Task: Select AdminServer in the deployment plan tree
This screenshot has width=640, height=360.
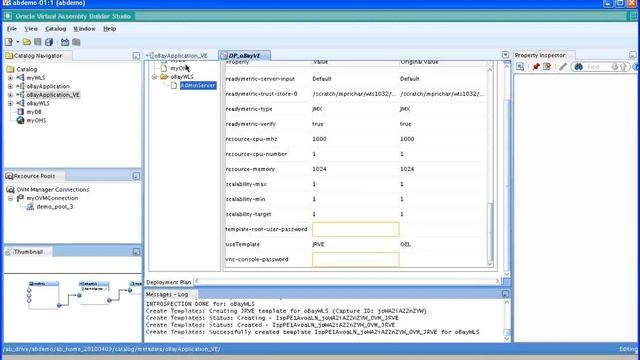Action: point(198,85)
